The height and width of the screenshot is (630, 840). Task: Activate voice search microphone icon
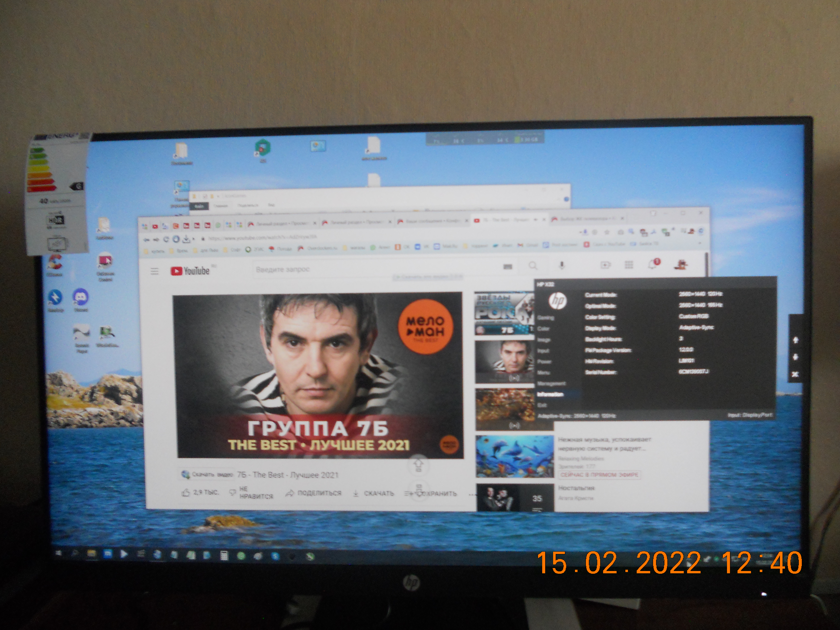point(562,265)
